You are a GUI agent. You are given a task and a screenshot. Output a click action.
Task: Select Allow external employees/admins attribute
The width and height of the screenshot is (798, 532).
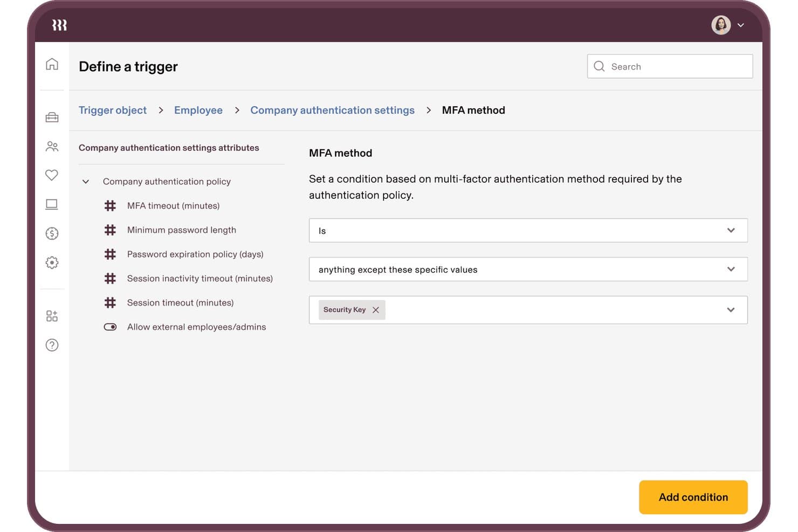pyautogui.click(x=197, y=327)
